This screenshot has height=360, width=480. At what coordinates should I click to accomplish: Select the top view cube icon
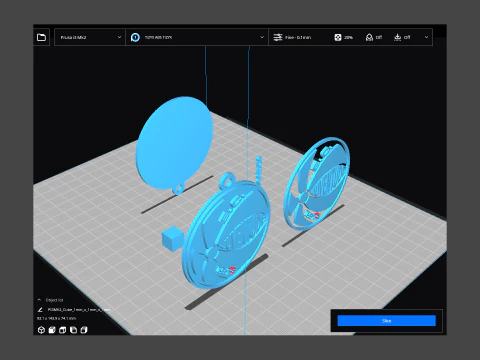point(63,330)
